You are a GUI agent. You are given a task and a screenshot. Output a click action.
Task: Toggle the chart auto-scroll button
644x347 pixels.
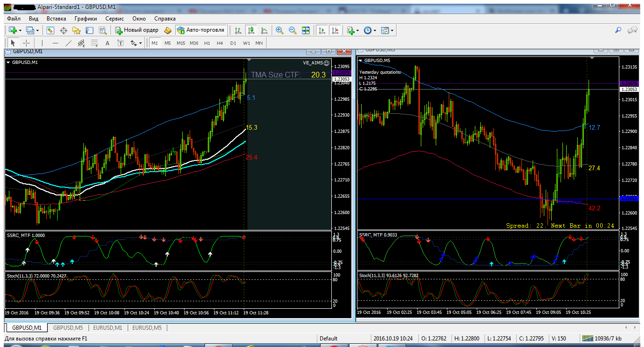[x=322, y=30]
